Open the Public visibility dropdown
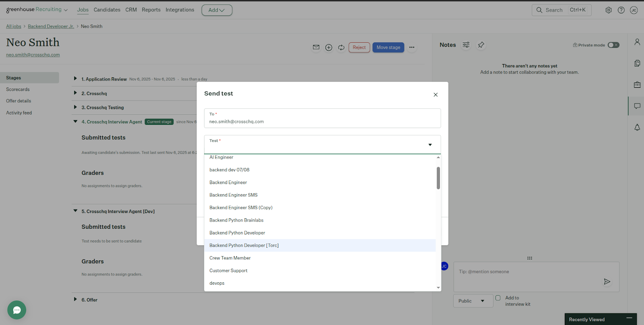The image size is (644, 325). click(x=473, y=301)
